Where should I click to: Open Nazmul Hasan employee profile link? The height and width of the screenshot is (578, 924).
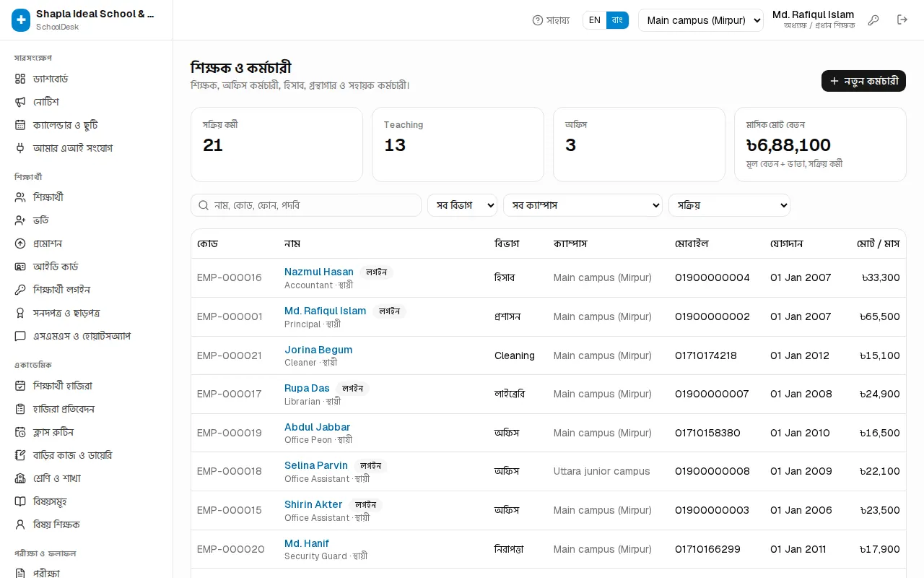pos(319,272)
